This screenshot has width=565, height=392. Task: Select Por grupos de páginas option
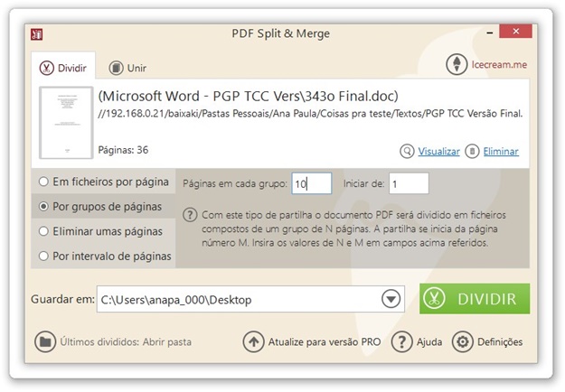coord(100,207)
